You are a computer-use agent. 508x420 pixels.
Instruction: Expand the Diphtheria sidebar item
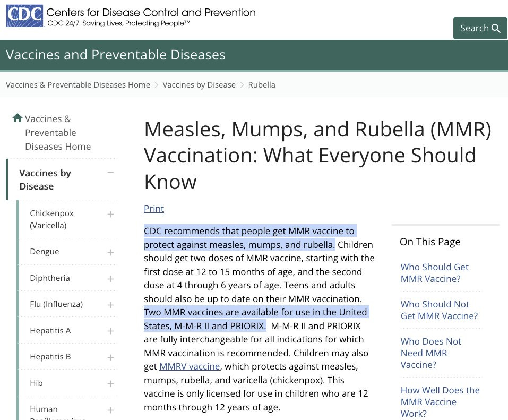pos(110,279)
